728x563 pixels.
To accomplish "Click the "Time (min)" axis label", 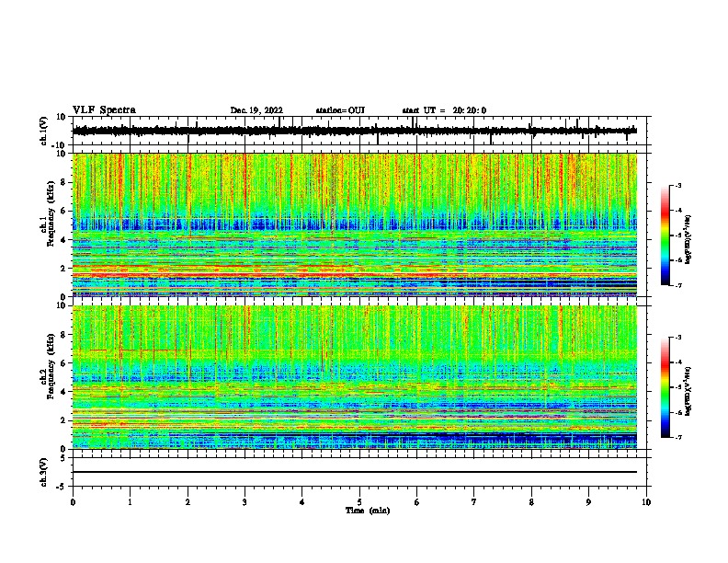I will point(368,511).
